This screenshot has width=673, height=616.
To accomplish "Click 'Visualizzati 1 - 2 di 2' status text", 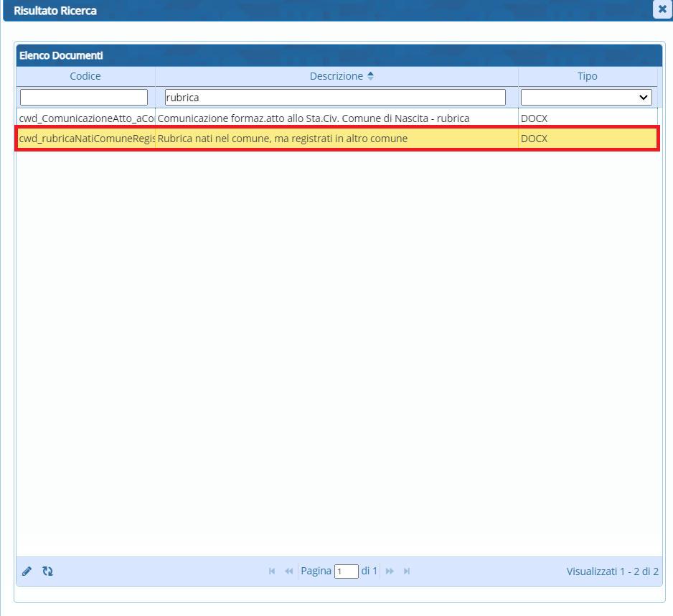I will point(612,571).
